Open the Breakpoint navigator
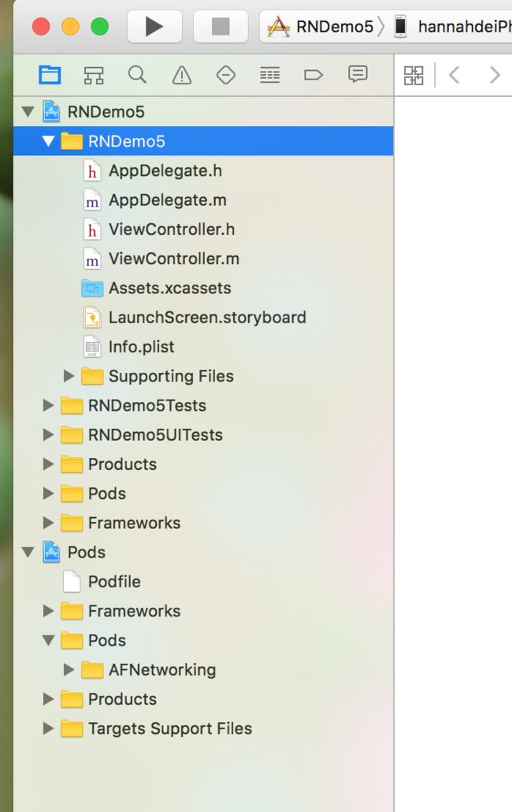This screenshot has height=812, width=512. (x=314, y=75)
